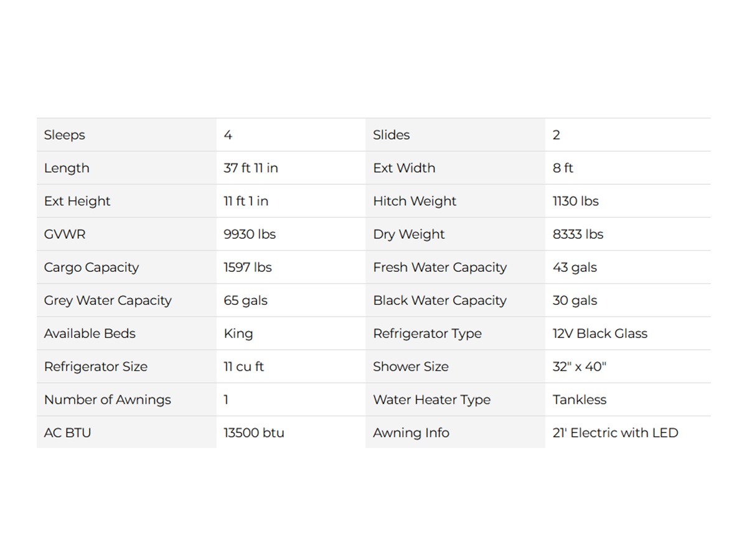Click the Sleeps label cell

pos(126,135)
